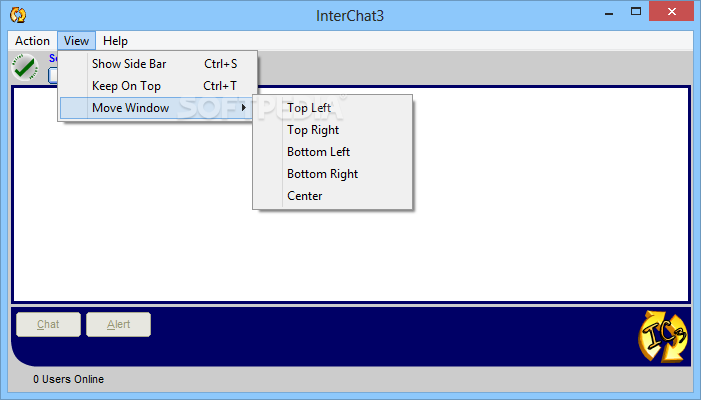Choose Center window position

(332, 196)
